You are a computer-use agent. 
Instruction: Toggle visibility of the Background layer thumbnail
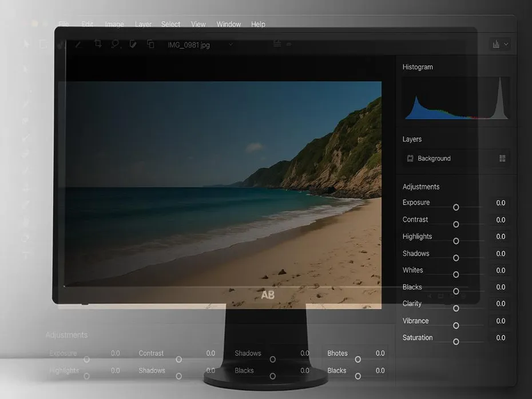(410, 158)
